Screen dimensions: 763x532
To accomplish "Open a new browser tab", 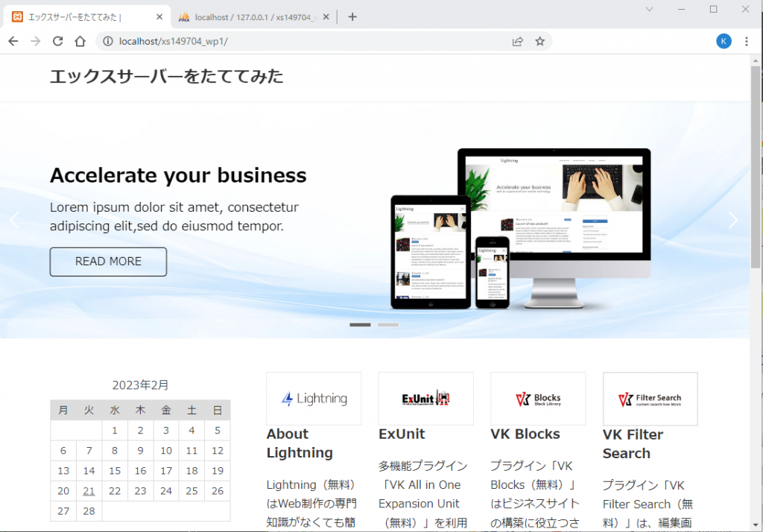I will point(352,17).
